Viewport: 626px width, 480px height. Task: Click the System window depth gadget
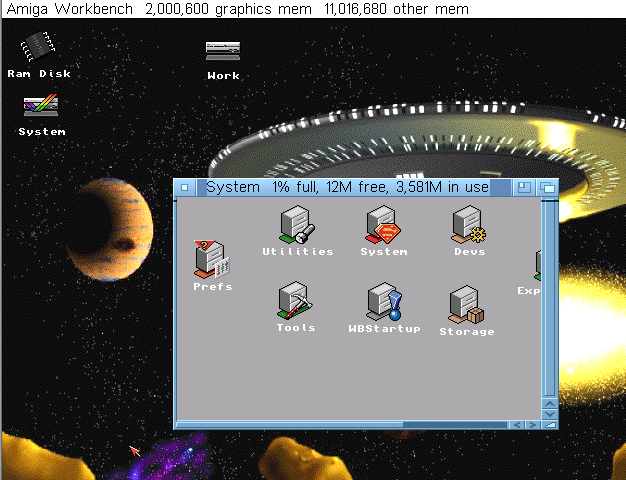547,187
